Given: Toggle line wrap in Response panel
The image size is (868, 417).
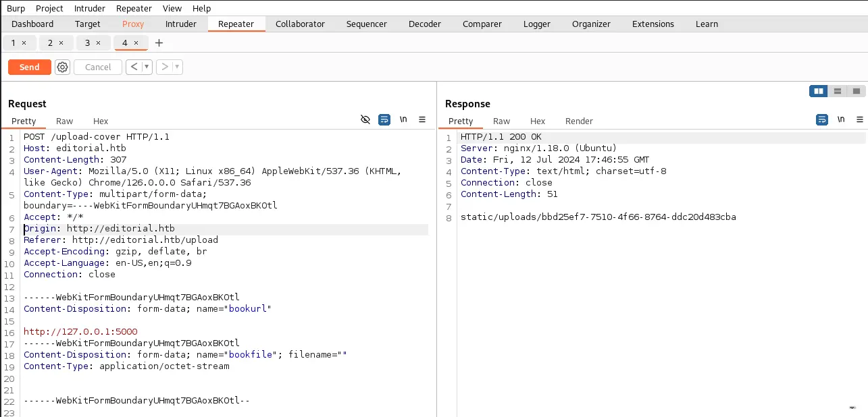Looking at the screenshot, I should pyautogui.click(x=822, y=119).
